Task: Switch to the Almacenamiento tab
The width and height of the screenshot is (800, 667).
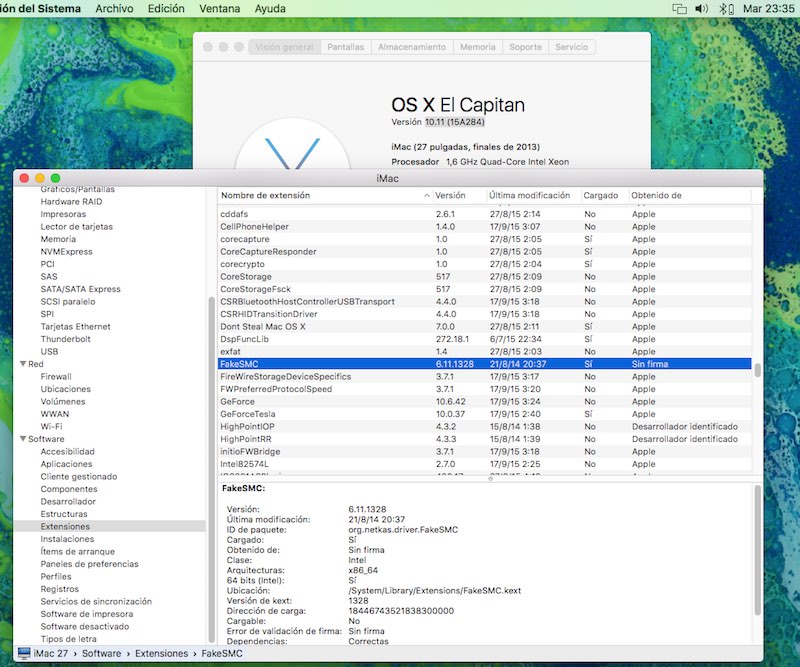Action: (412, 47)
